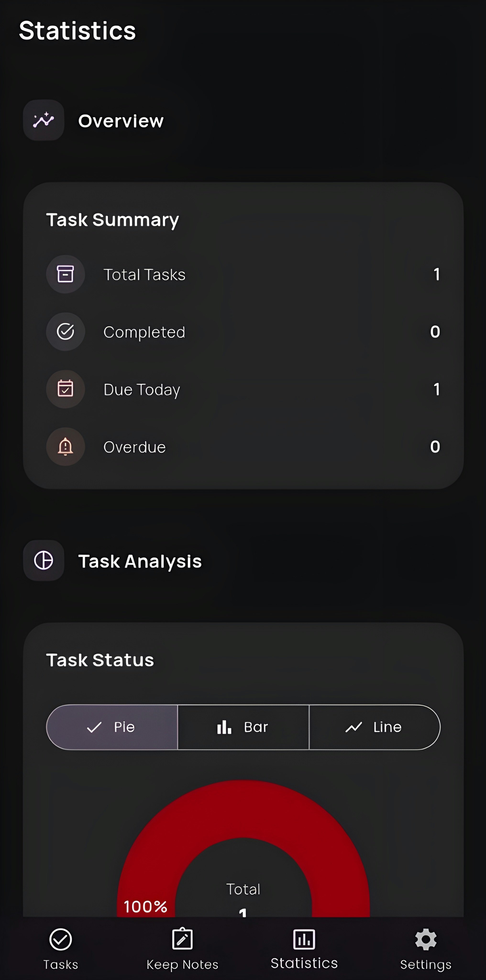Click the Tasks checkmark navigation icon

[x=61, y=940]
